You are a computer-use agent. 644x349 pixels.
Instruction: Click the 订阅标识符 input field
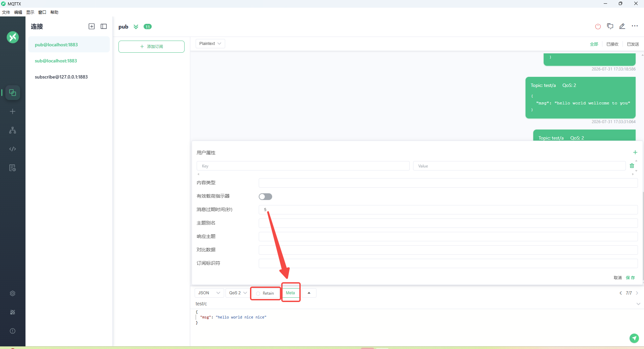coord(448,263)
